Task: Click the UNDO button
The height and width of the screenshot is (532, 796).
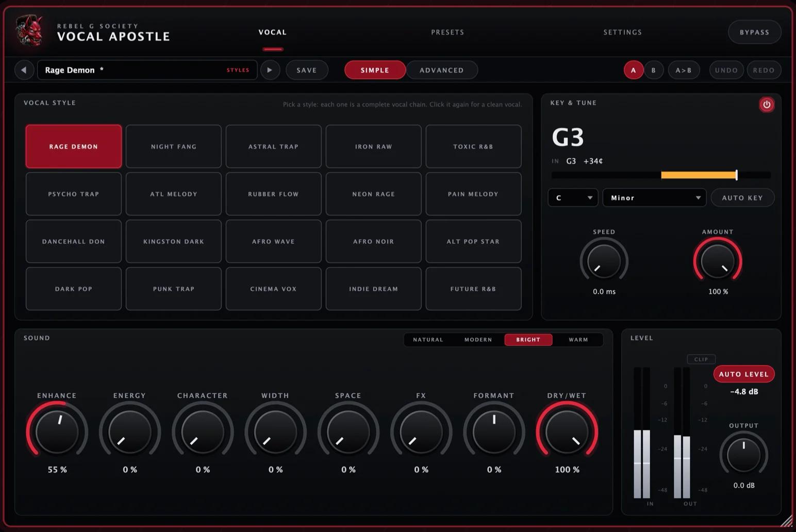Action: click(x=726, y=70)
